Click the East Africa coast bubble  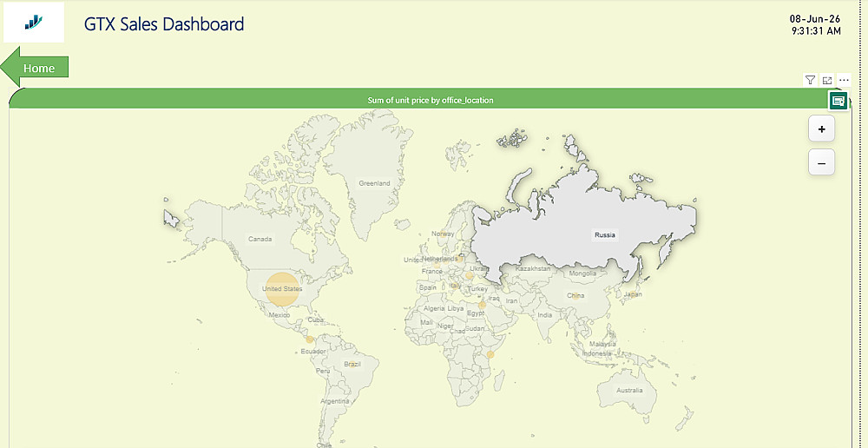[490, 354]
